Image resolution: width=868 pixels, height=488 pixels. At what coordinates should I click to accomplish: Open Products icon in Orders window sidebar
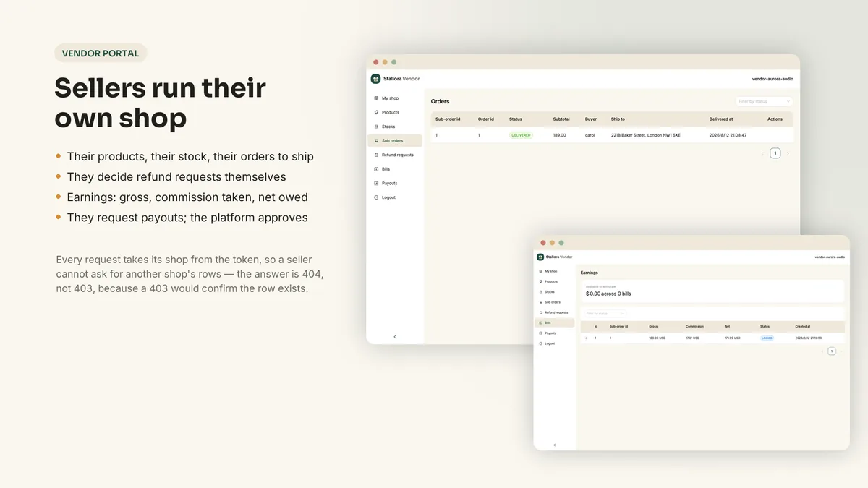pyautogui.click(x=376, y=113)
